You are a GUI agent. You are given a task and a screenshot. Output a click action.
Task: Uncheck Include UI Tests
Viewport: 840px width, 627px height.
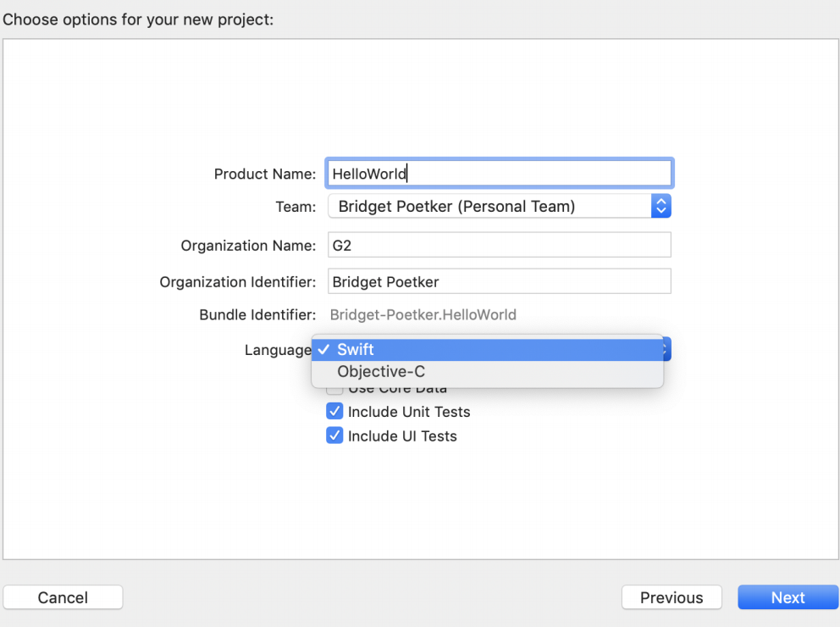(335, 436)
